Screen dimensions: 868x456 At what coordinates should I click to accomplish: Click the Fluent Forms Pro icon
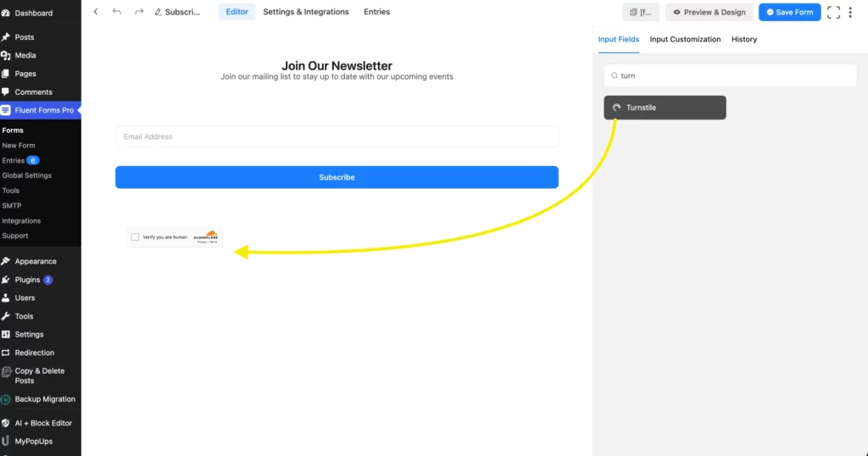[6, 110]
